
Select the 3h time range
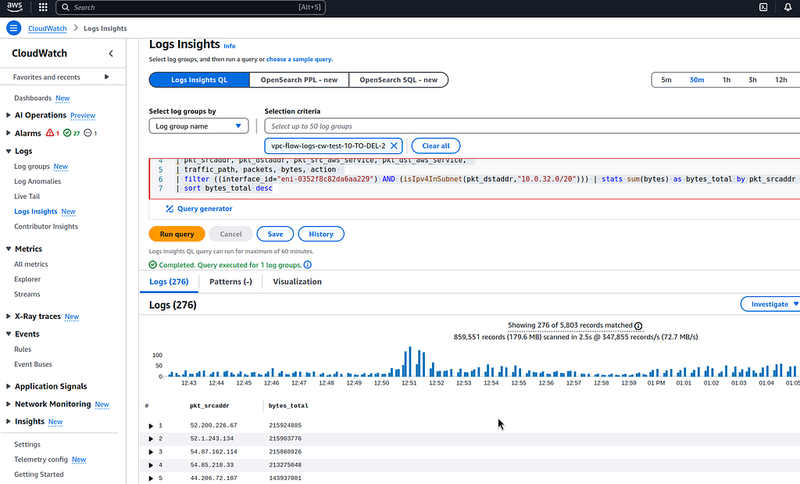(x=753, y=80)
